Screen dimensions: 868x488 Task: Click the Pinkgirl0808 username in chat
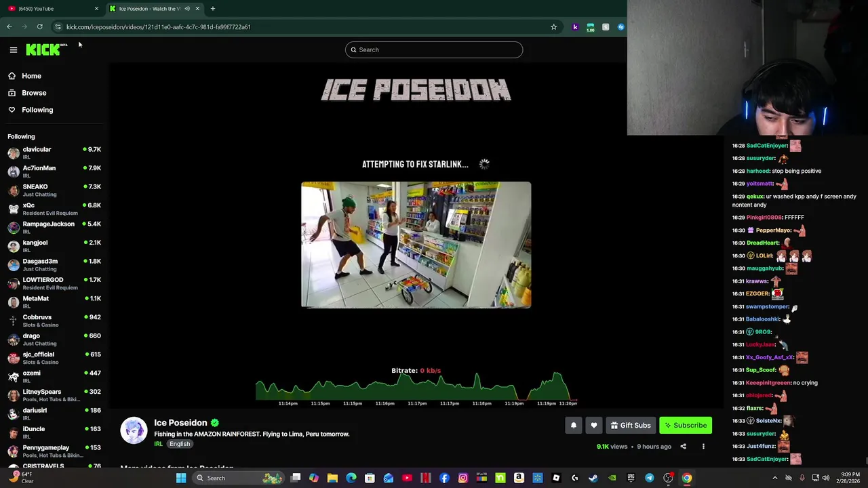764,218
